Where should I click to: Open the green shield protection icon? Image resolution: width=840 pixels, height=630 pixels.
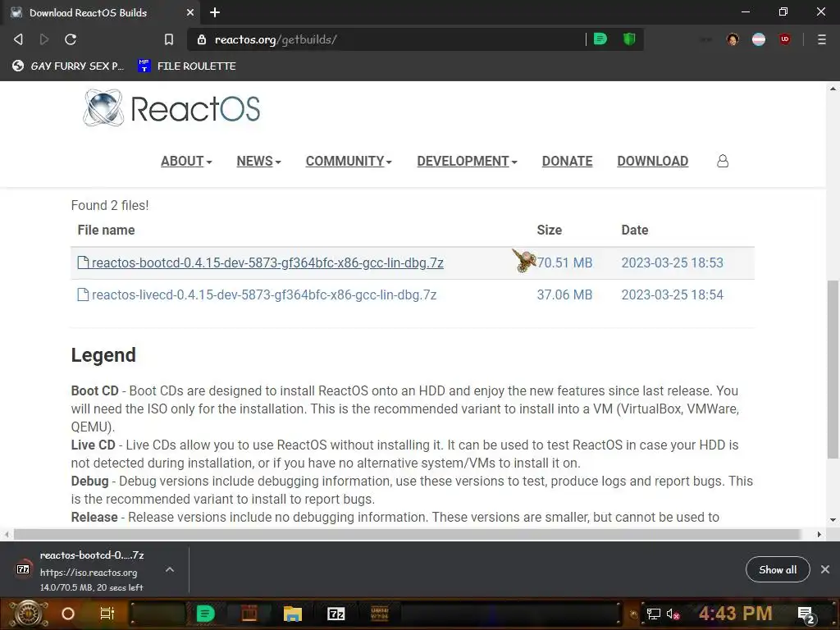coord(629,39)
